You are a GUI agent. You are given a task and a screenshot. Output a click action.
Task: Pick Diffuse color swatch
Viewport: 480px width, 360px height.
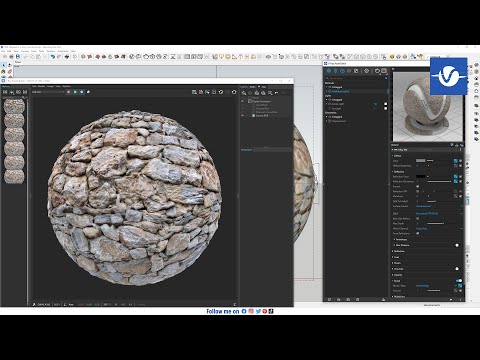[x=420, y=161]
